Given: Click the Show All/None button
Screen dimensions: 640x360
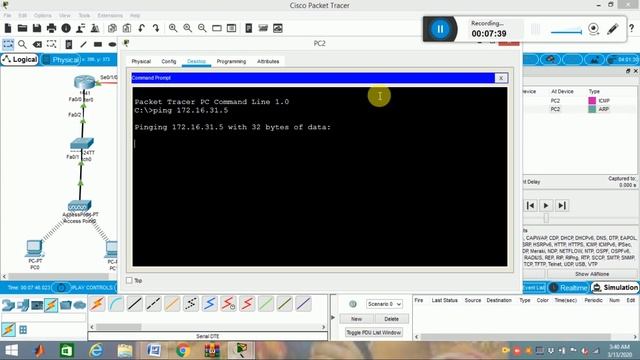Looking at the screenshot, I should 592,274.
